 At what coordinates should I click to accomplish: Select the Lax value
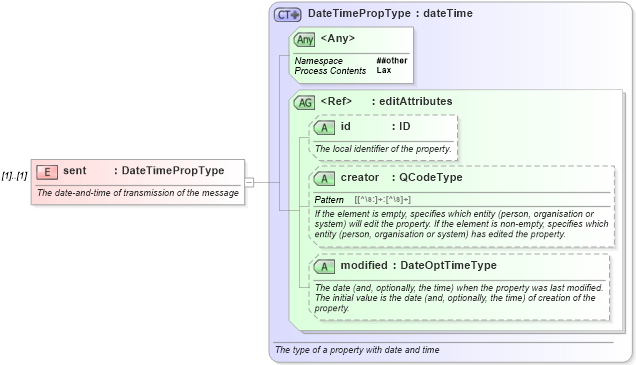384,70
